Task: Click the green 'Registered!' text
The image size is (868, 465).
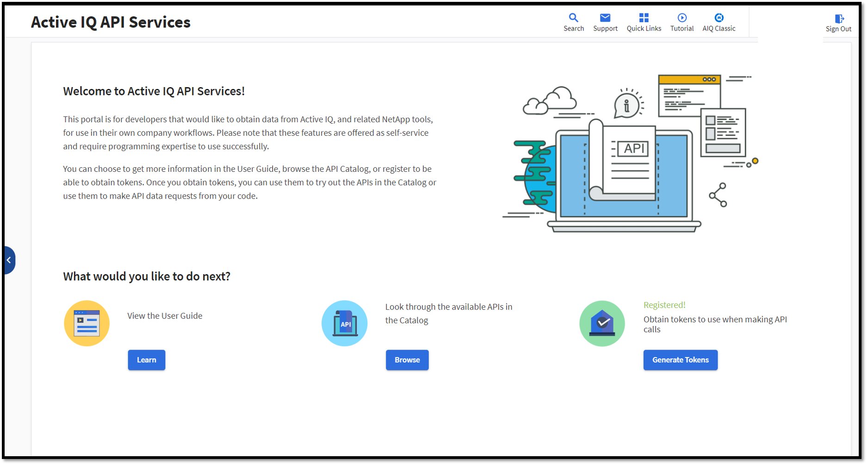Action: [x=664, y=305]
